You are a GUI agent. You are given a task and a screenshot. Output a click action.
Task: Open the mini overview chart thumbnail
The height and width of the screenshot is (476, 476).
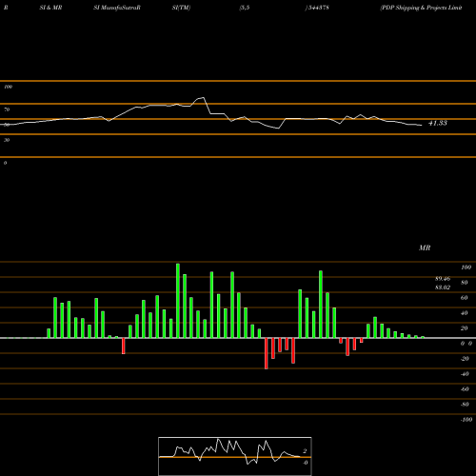(x=235, y=456)
